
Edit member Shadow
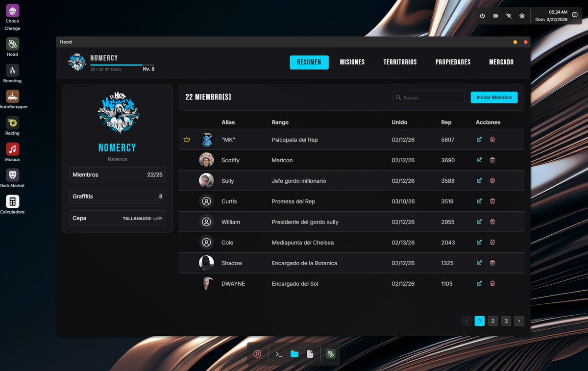point(479,263)
